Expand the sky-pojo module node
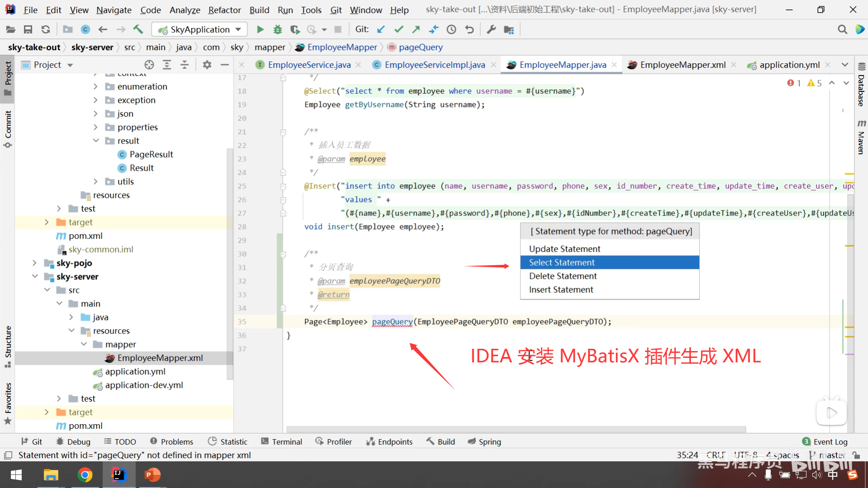868x488 pixels. (35, 263)
